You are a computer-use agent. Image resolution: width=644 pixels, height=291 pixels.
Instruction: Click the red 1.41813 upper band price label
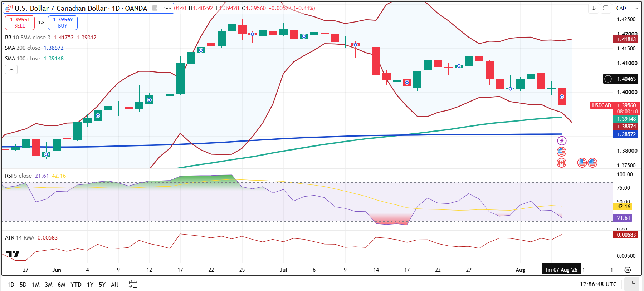click(626, 39)
